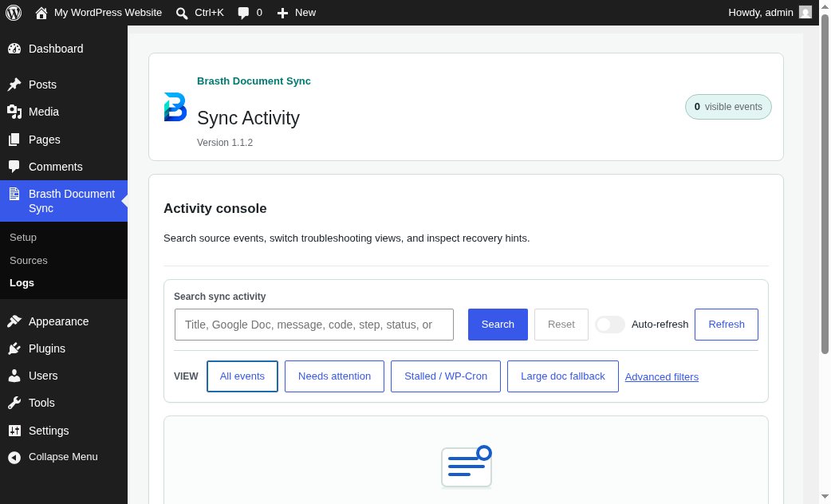831x504 pixels.
Task: Click the empty-state document illustration icon
Action: pos(467,467)
